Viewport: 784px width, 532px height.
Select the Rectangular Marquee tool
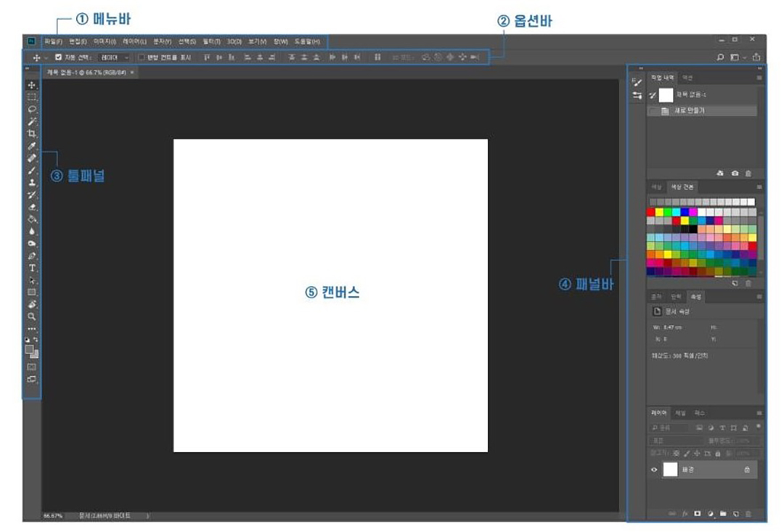31,97
